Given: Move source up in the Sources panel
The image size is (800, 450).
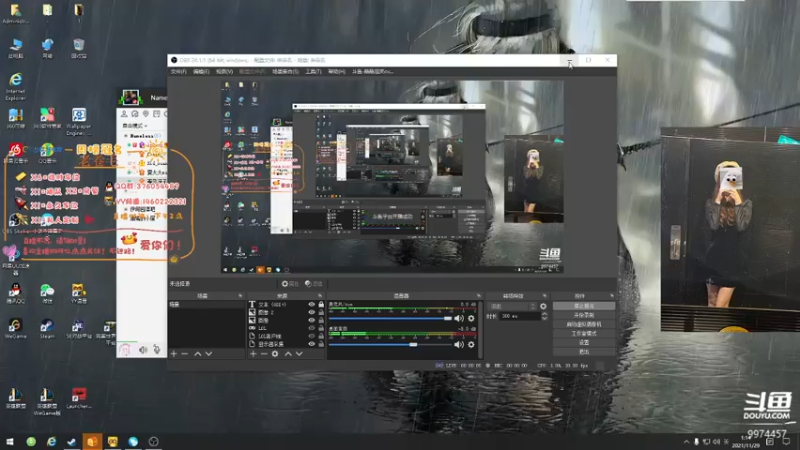Looking at the screenshot, I should pyautogui.click(x=288, y=354).
